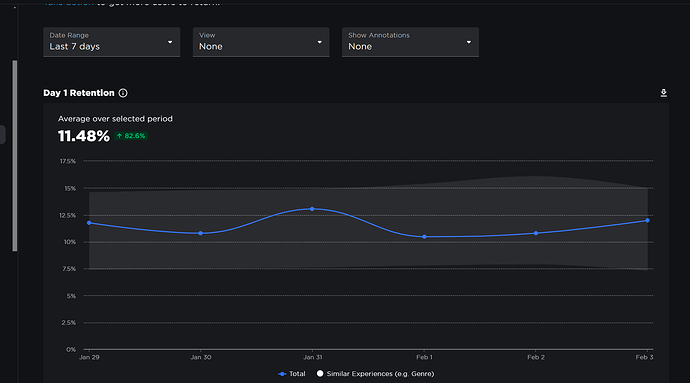Click the Feb 2 axis label
The image size is (690, 383).
pos(536,357)
